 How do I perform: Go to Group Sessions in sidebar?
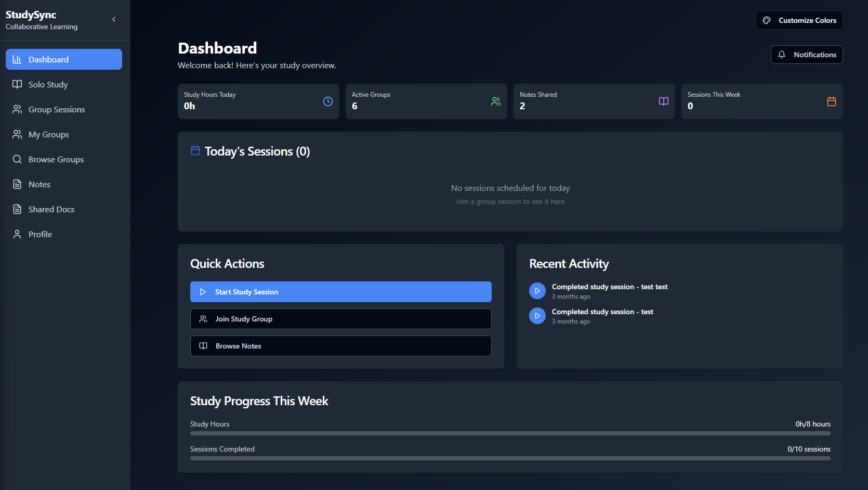(x=56, y=109)
